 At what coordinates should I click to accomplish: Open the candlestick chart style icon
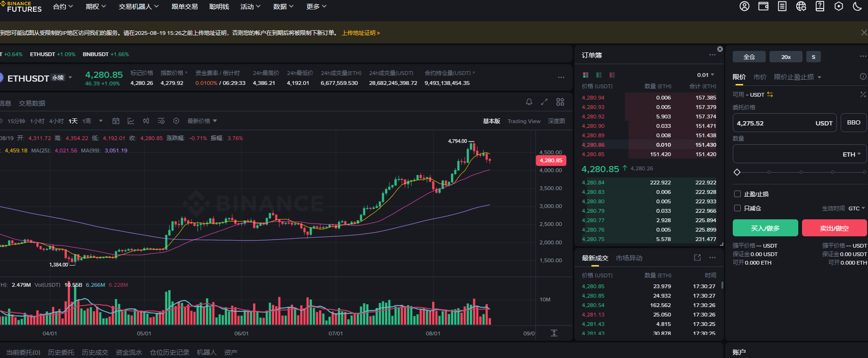[x=146, y=121]
